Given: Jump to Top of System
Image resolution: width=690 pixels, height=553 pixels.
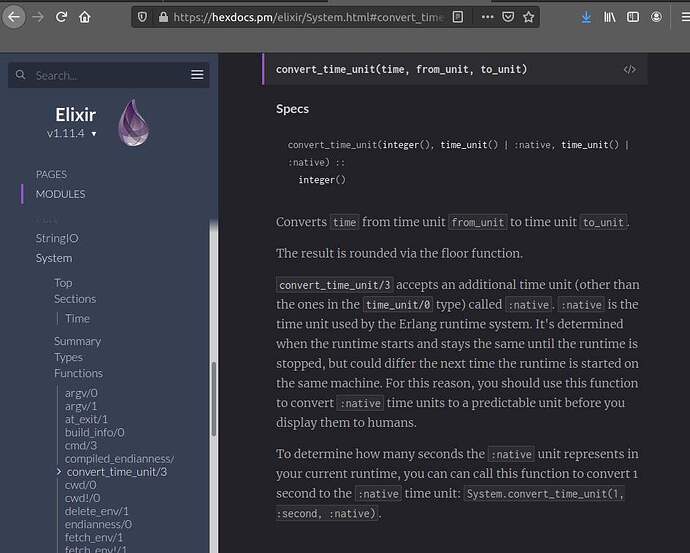Looking at the screenshot, I should (63, 283).
